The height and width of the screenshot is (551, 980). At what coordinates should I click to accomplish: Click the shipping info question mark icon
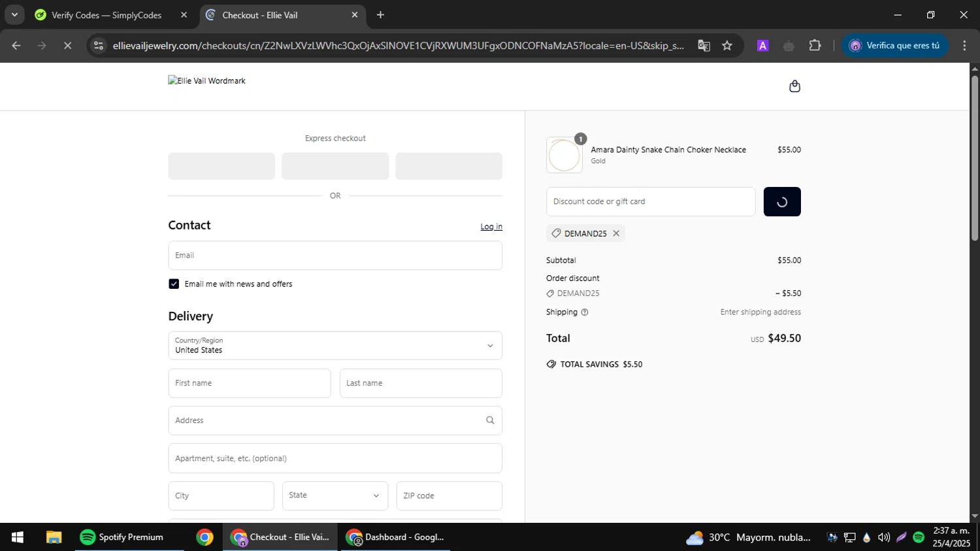585,312
